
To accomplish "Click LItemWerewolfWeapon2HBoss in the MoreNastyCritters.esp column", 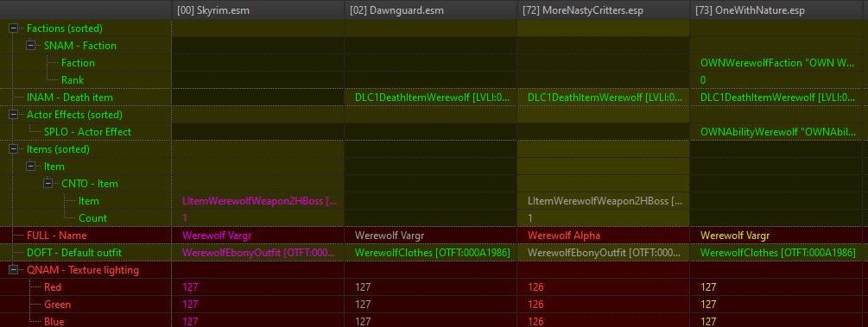I will (x=604, y=201).
